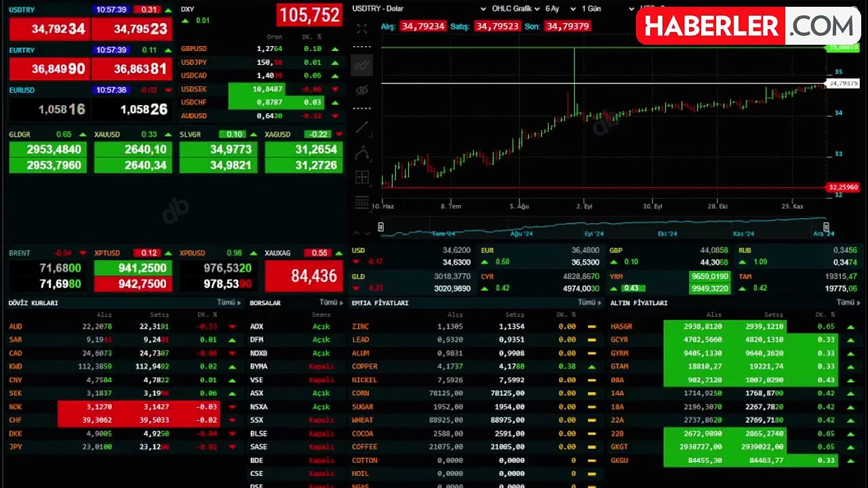The height and width of the screenshot is (488, 868).
Task: Click the Satış value box above the chart
Action: pyautogui.click(x=497, y=26)
